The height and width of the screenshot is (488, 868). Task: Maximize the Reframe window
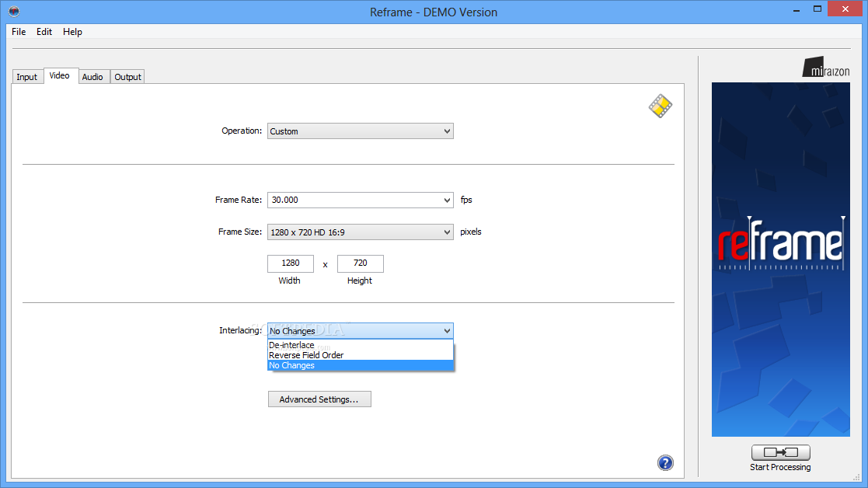click(x=817, y=9)
